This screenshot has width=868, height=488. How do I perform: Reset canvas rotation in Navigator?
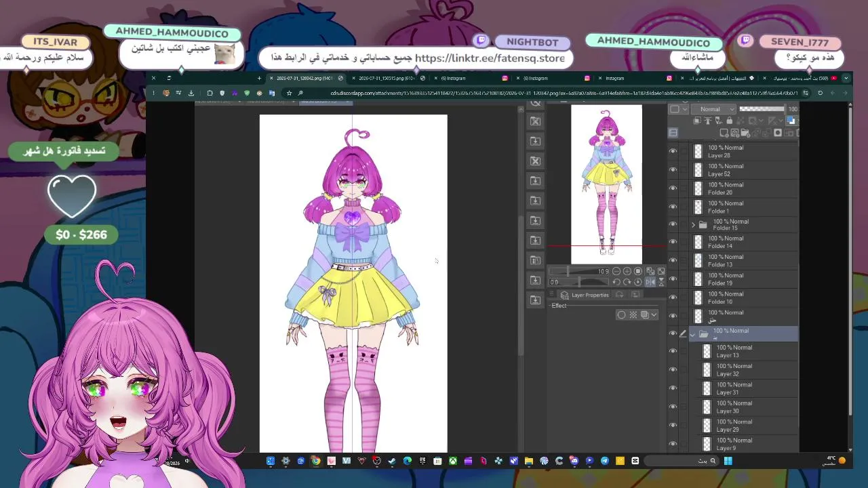tap(638, 282)
